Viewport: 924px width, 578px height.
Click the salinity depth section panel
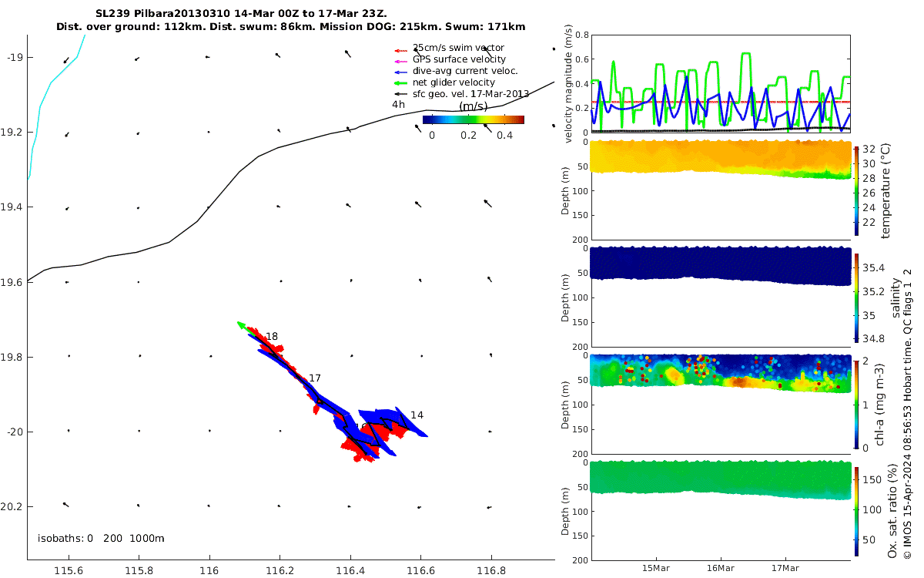pos(721,297)
